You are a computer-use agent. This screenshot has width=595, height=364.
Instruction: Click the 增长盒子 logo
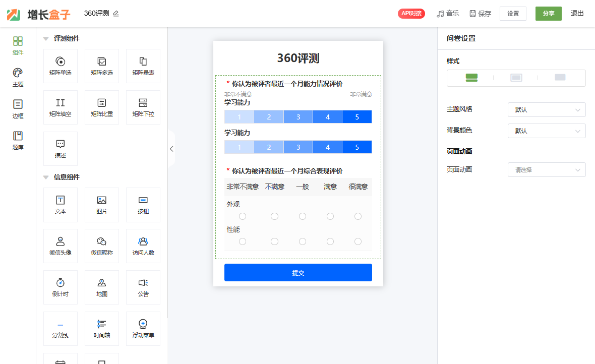pyautogui.click(x=38, y=15)
